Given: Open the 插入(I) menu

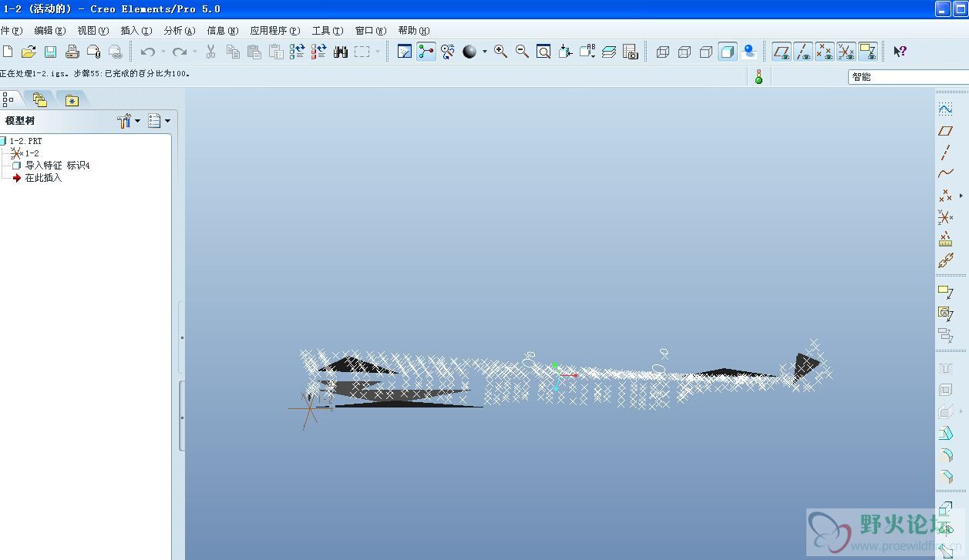Looking at the screenshot, I should click(x=136, y=31).
